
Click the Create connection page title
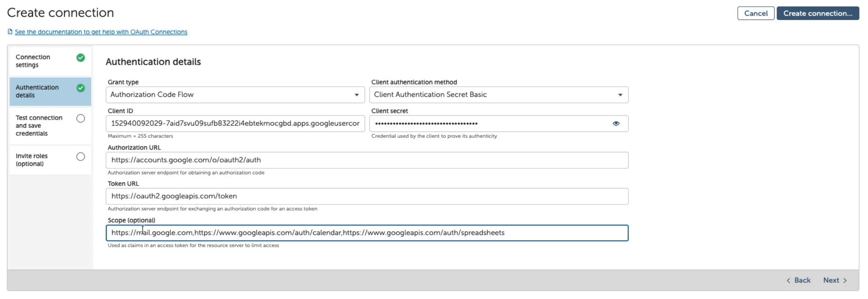[x=60, y=13]
